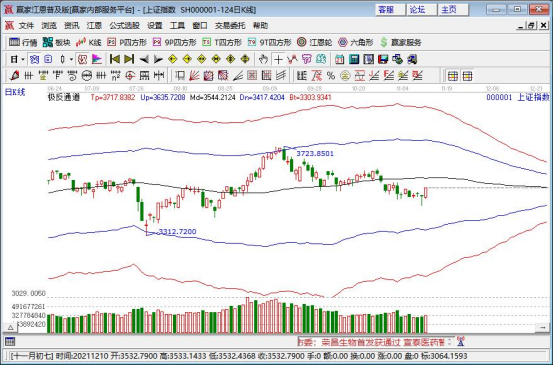Jump to the first K-line bar

[115, 59]
